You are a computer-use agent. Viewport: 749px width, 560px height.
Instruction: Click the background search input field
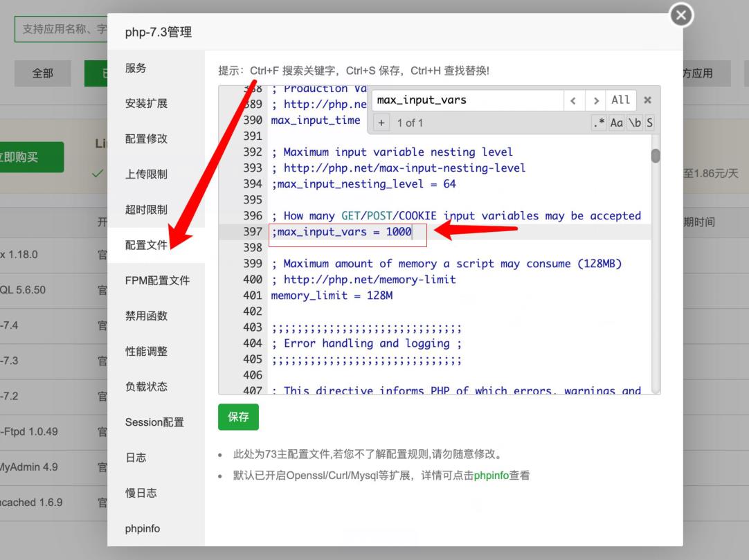pos(61,29)
